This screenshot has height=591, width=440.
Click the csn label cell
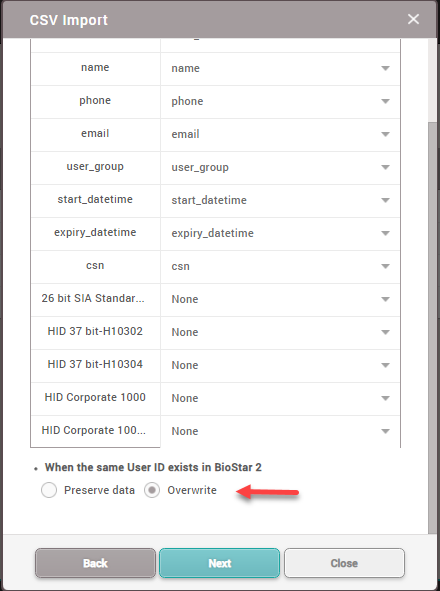coord(95,266)
